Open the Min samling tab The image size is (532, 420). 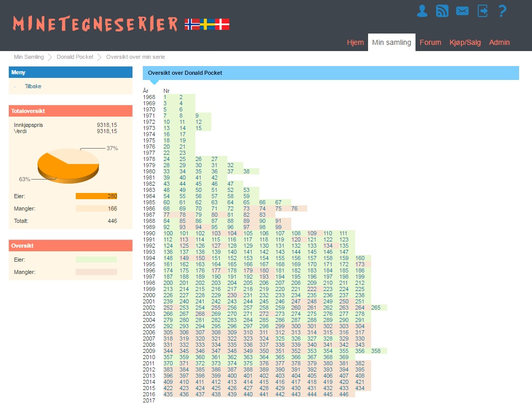(392, 42)
